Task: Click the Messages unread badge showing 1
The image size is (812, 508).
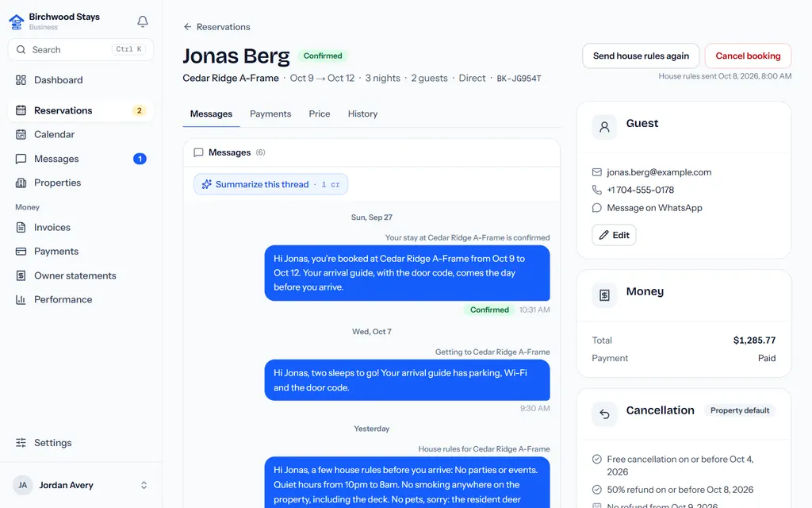Action: coord(140,159)
